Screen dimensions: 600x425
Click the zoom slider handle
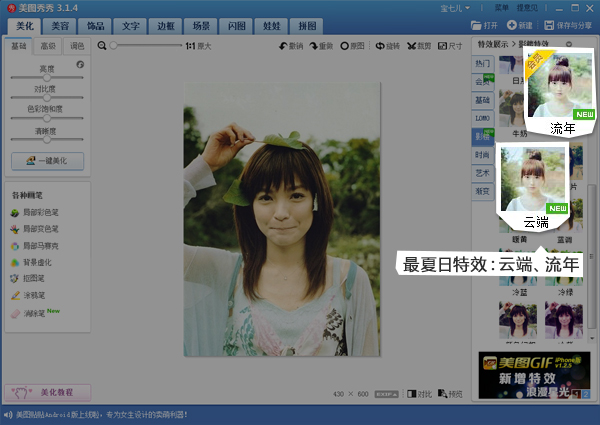tap(113, 46)
